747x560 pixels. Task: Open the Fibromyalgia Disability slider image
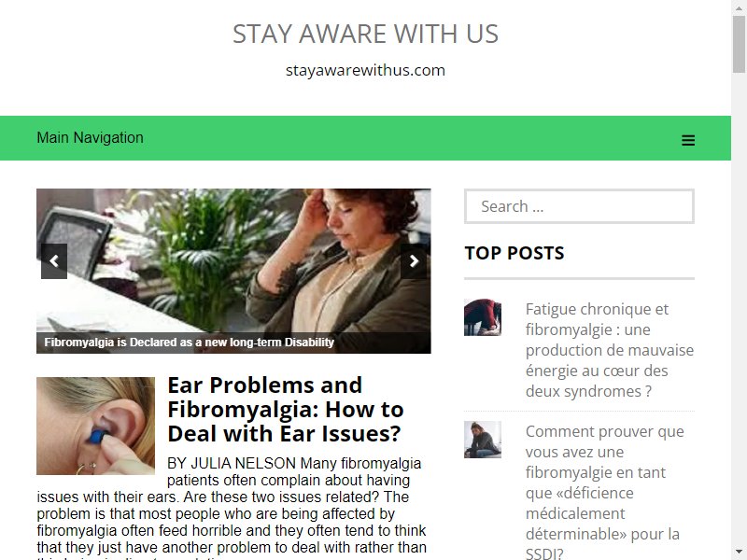(234, 260)
